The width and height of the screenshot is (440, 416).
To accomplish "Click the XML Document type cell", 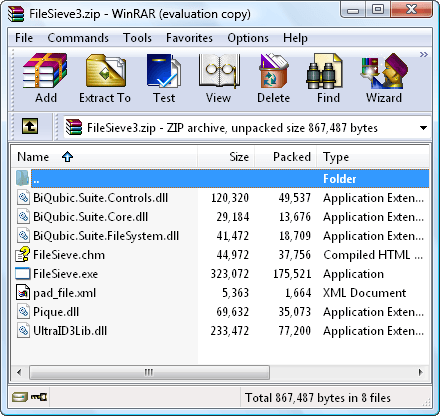I will tap(365, 293).
